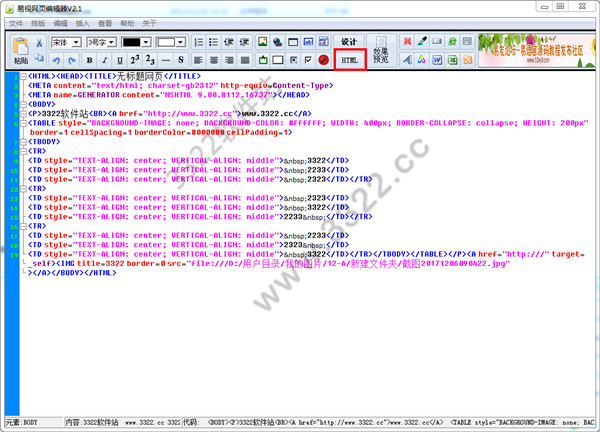Viewport: 600px width, 432px height.
Task: Click the white background color swatch
Action: click(166, 42)
